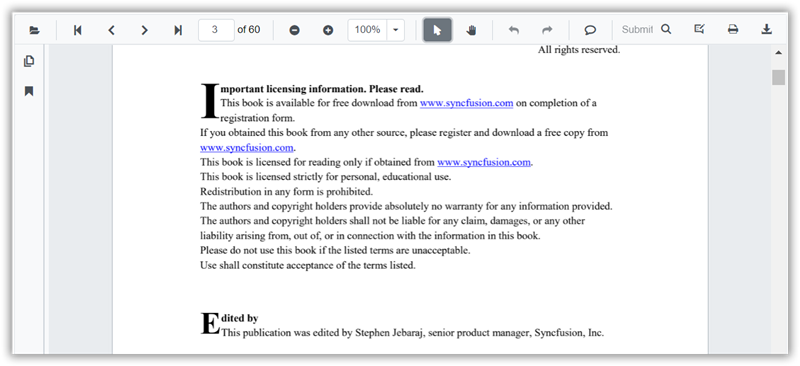Add a comment with speech bubble icon

pos(590,30)
